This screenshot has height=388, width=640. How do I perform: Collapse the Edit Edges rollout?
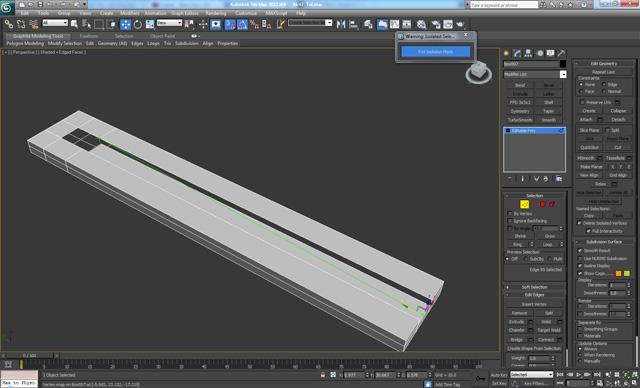[x=534, y=295]
